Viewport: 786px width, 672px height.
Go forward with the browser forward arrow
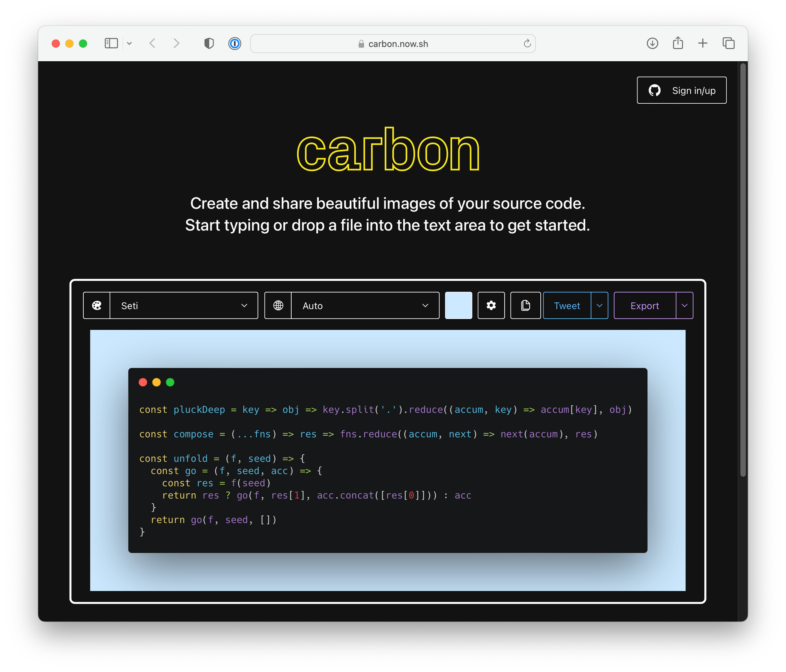coord(176,43)
